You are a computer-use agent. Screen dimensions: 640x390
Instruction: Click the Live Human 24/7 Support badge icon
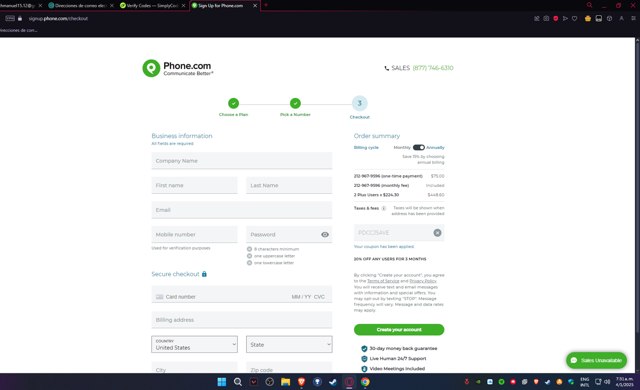pos(364,359)
